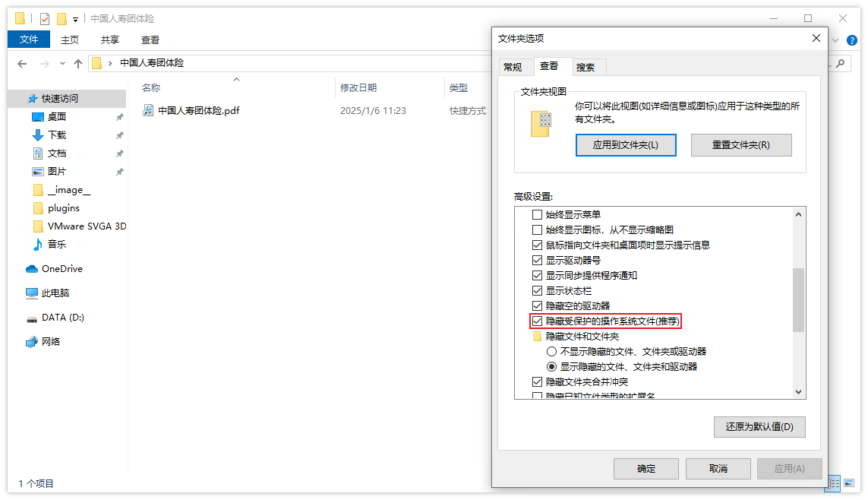Viewport: 868px width, 500px height.
Task: Select 不显示隐藏的文件、文件夹或驱动器 radio button
Action: pos(552,352)
